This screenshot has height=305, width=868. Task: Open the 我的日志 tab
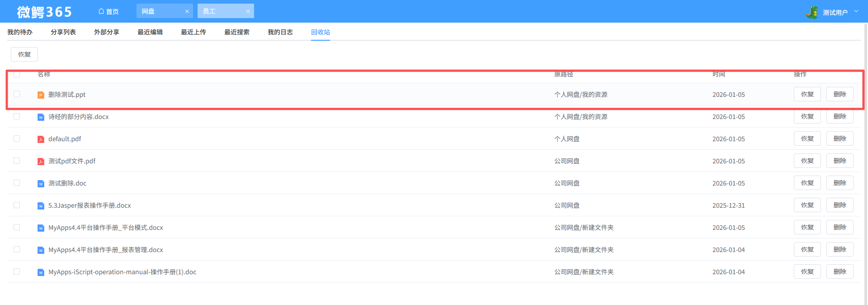(x=280, y=32)
